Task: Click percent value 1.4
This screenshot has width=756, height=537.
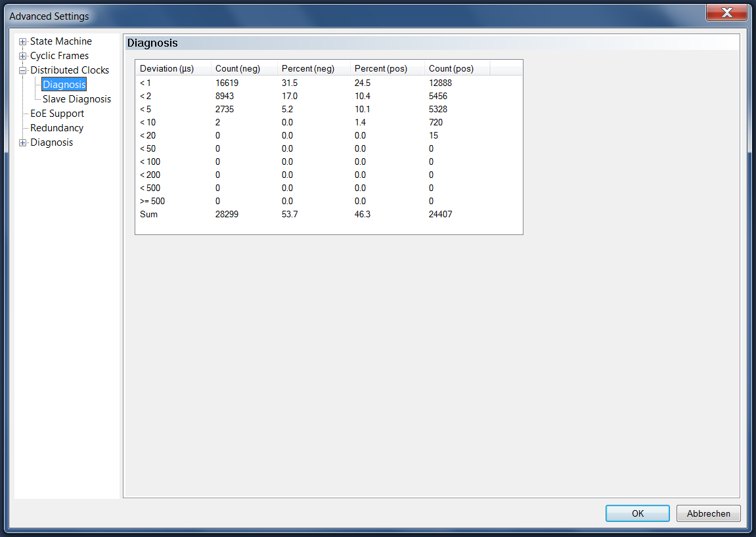Action: pos(360,123)
